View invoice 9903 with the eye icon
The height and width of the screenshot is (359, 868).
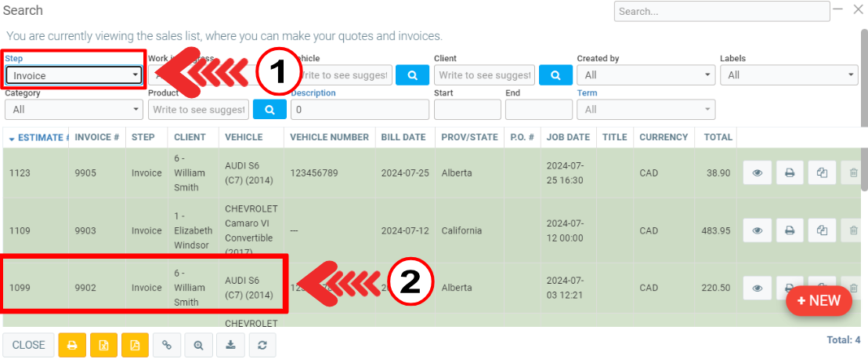(x=758, y=230)
